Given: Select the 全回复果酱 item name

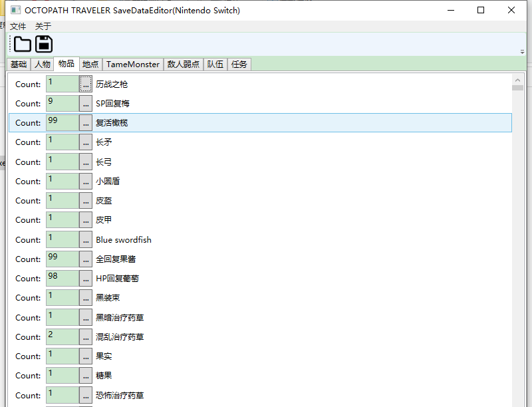Looking at the screenshot, I should (116, 259).
